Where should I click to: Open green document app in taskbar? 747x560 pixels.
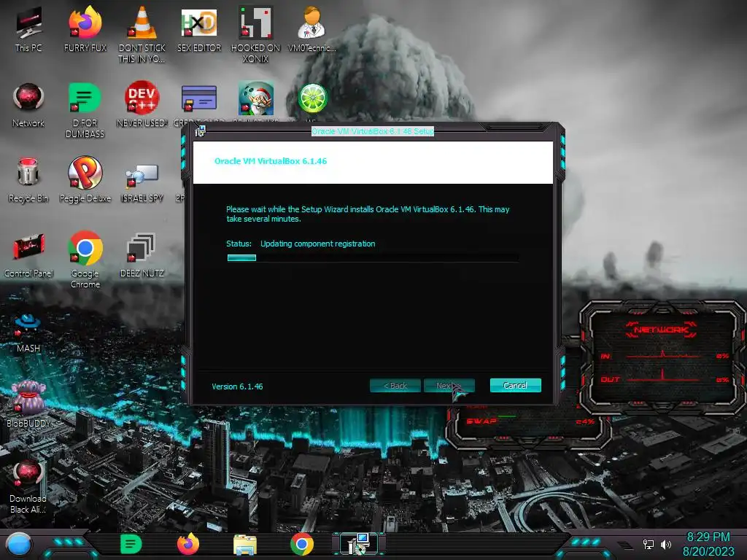click(x=131, y=544)
